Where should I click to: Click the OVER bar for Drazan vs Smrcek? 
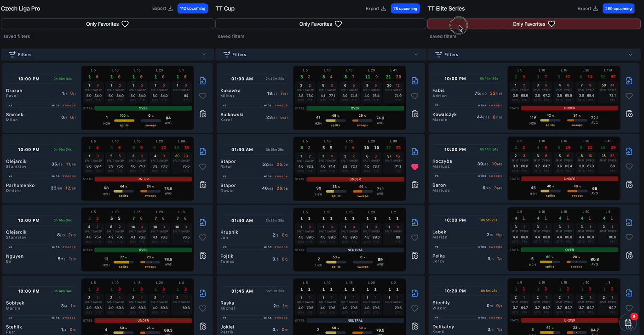click(x=143, y=108)
